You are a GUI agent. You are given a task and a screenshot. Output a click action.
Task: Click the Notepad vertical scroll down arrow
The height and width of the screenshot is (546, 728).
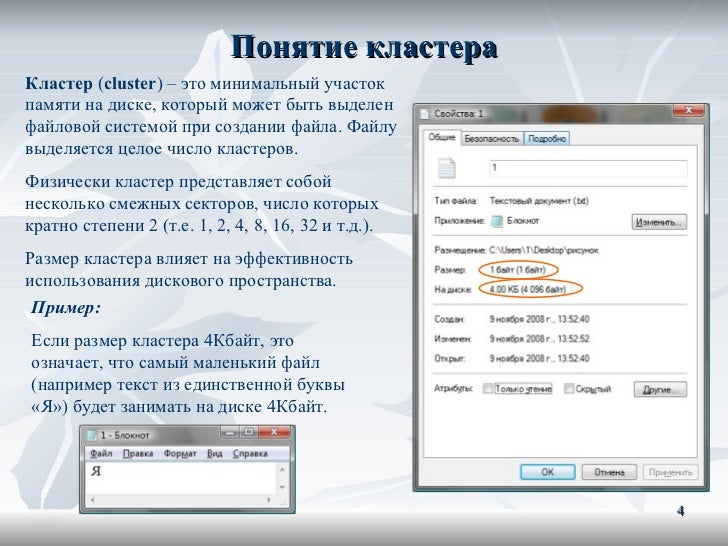pos(282,487)
